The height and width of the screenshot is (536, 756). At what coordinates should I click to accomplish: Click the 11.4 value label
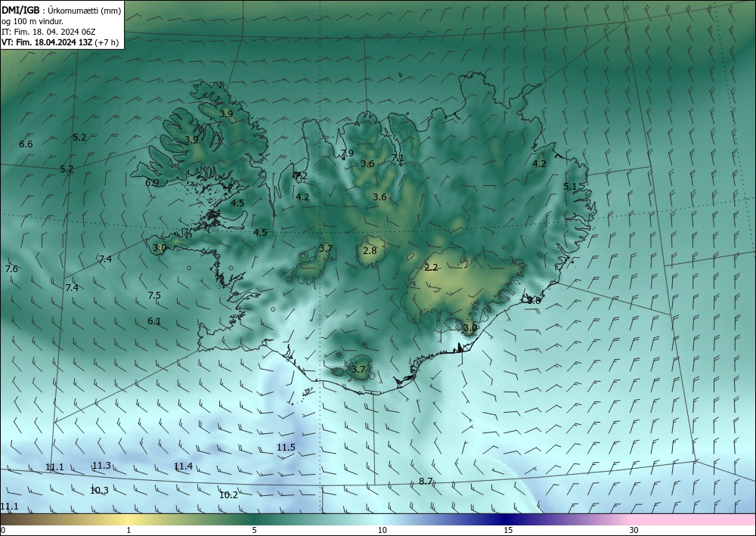[183, 466]
